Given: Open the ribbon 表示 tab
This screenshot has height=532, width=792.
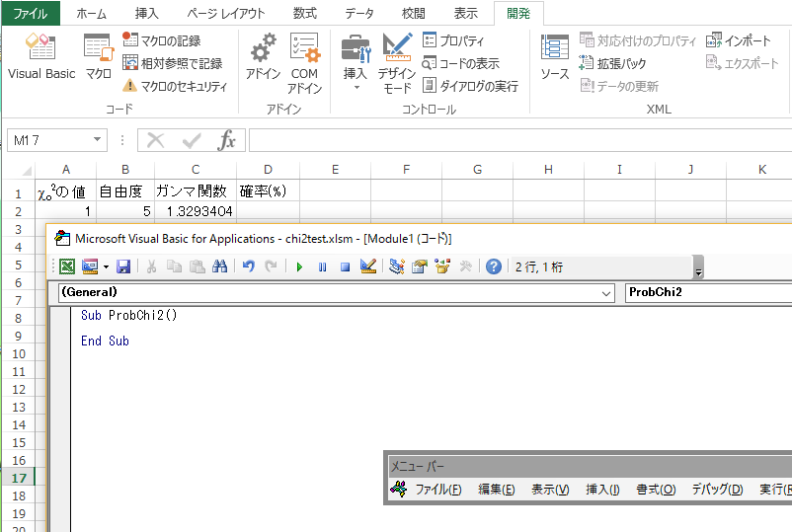Looking at the screenshot, I should click(x=465, y=13).
